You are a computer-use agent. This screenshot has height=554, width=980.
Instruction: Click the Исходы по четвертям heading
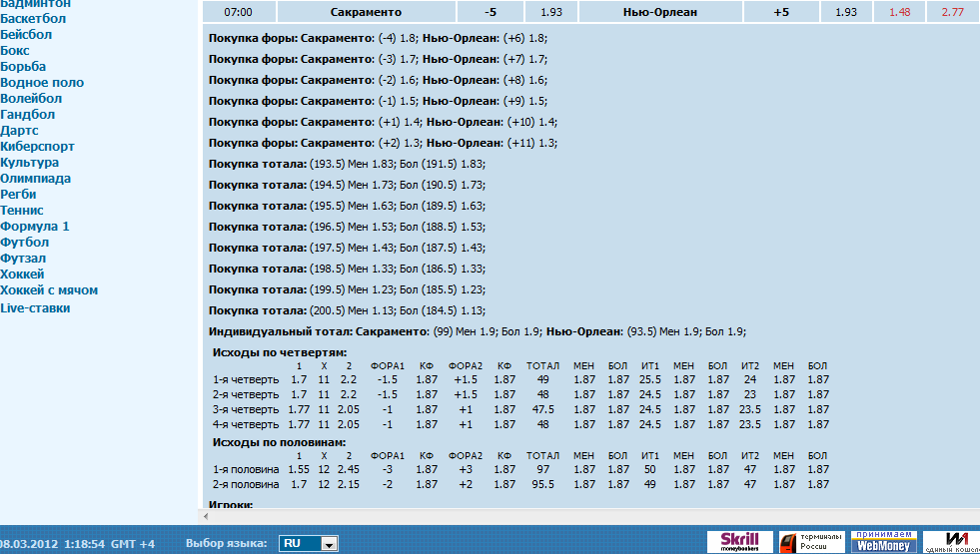click(280, 353)
